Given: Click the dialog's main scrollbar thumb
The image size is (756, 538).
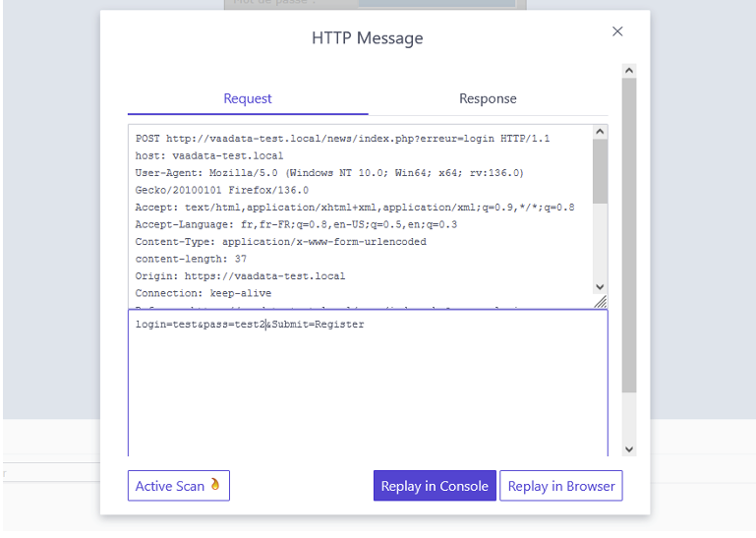Looking at the screenshot, I should click(629, 236).
